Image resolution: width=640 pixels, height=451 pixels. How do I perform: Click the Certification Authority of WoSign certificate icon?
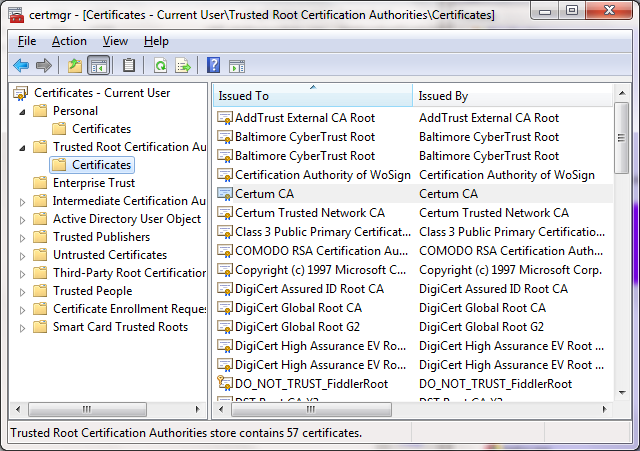pyautogui.click(x=224, y=175)
